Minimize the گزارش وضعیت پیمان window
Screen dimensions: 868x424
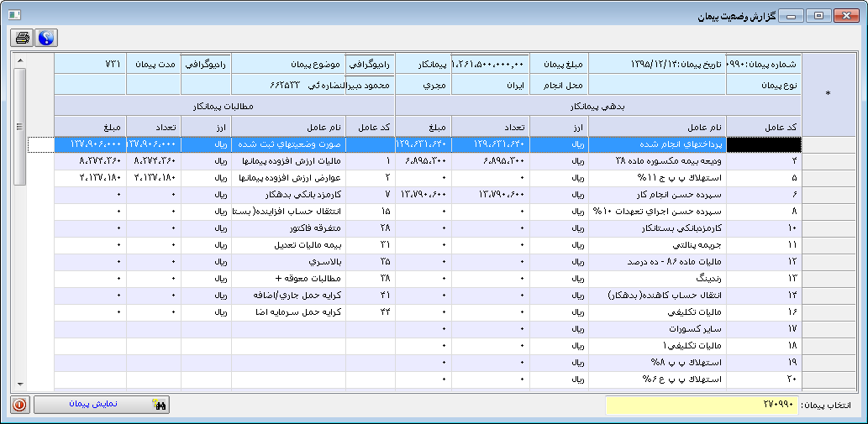791,16
